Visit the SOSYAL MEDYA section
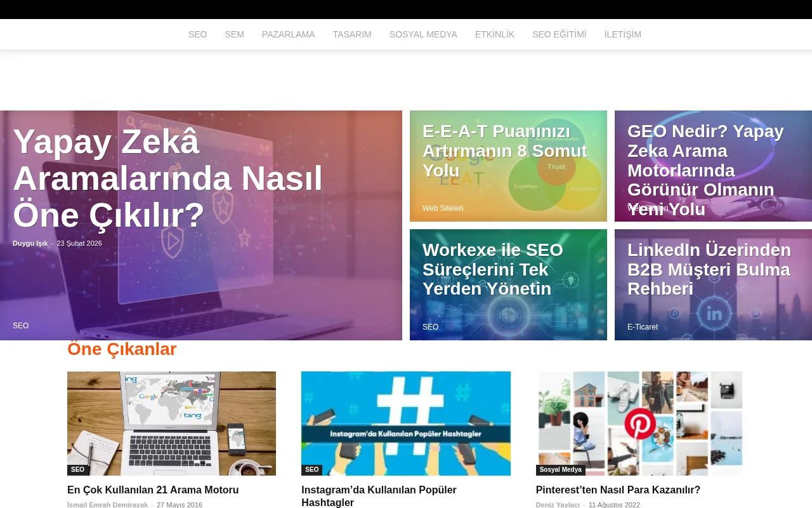812x508 pixels. point(423,34)
